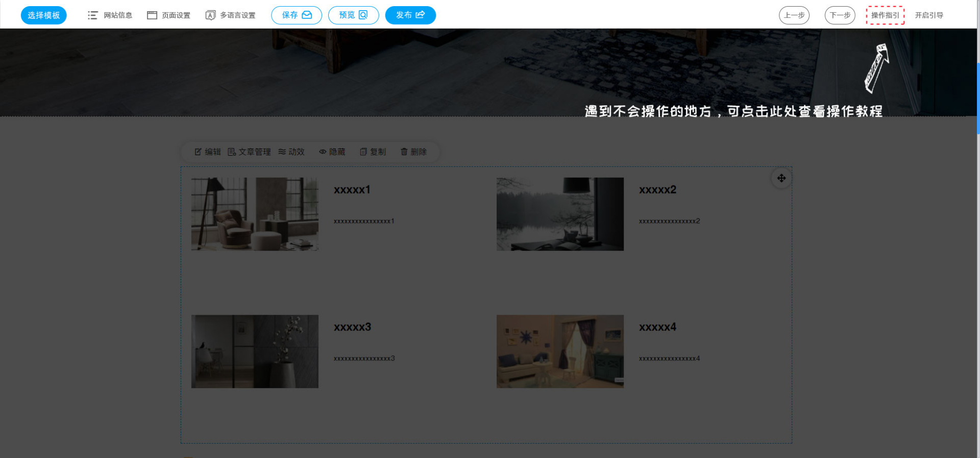Undo with the 上一步 button
Viewport: 980px width, 458px height.
coord(794,15)
